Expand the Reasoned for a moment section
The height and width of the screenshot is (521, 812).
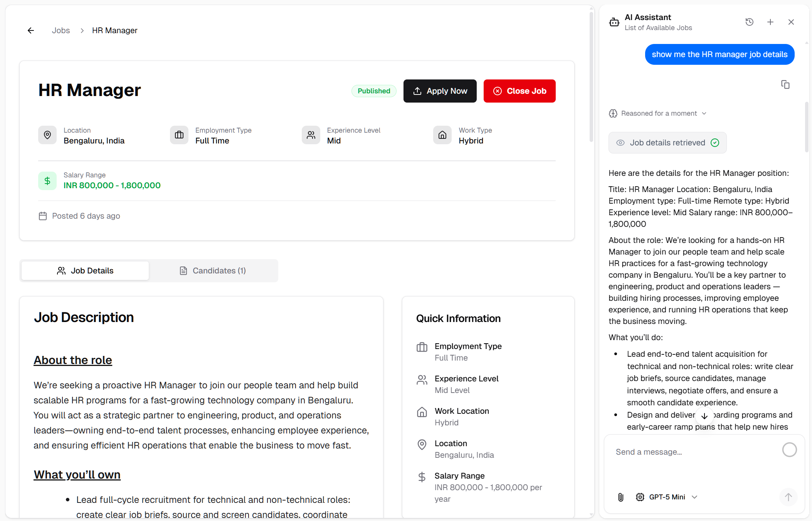pos(705,113)
